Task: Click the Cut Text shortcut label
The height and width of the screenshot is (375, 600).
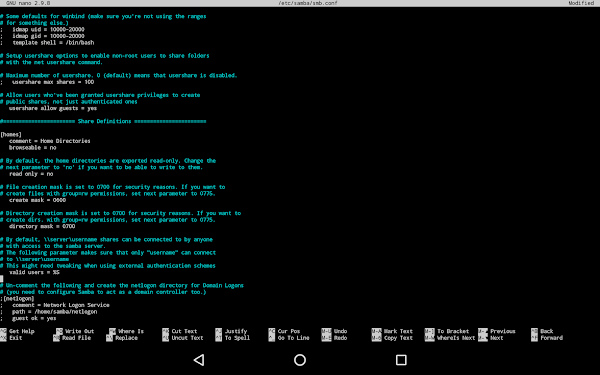Action: coord(184,331)
